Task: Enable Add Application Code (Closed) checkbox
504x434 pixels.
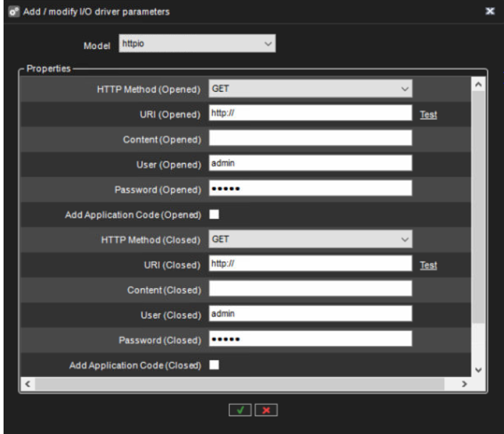Action: (x=214, y=365)
